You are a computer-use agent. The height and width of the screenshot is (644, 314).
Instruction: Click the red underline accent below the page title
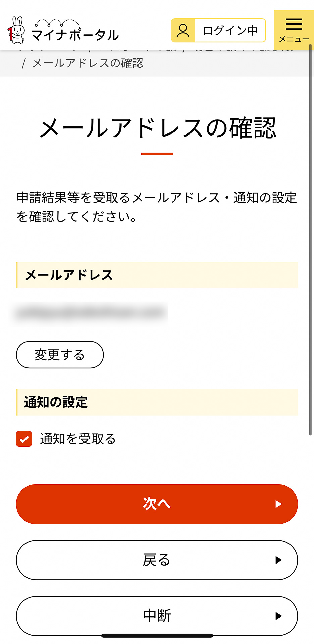point(157,154)
